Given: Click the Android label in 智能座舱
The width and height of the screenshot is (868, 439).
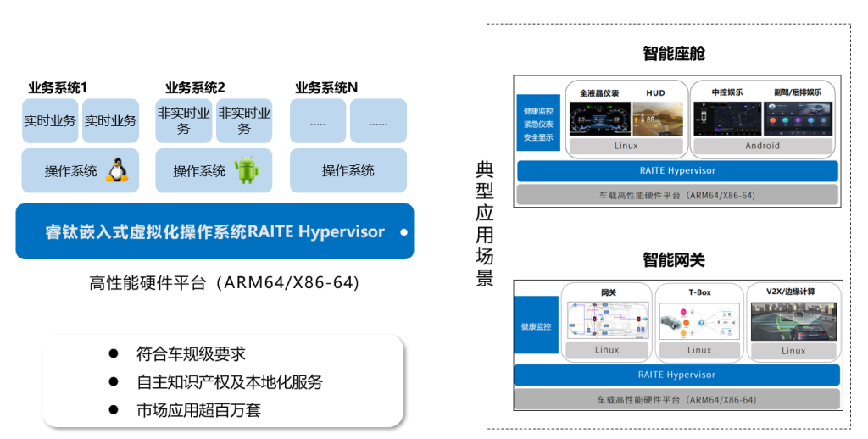Looking at the screenshot, I should click(763, 146).
